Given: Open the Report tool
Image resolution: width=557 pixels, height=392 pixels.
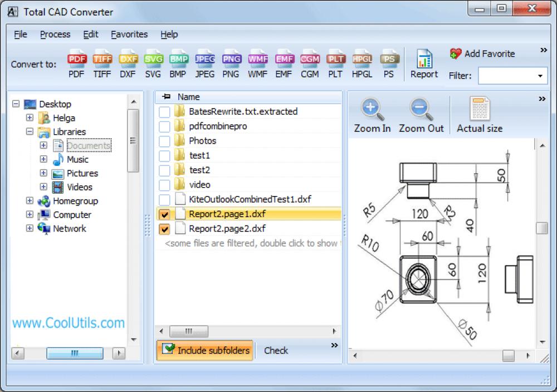Looking at the screenshot, I should tap(424, 61).
